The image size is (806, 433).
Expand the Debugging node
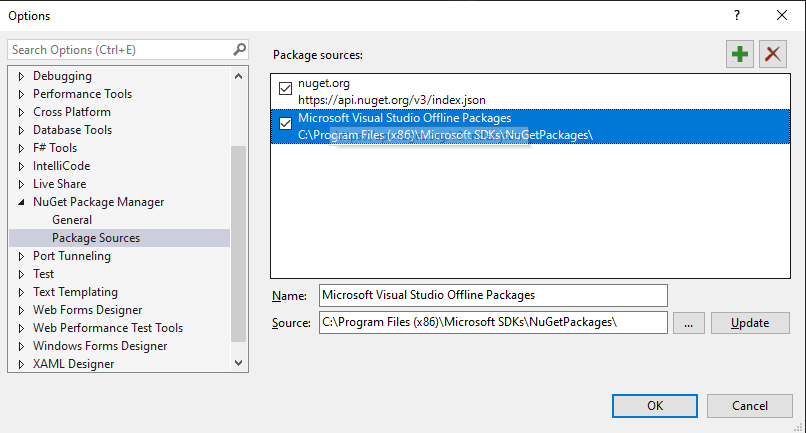21,76
